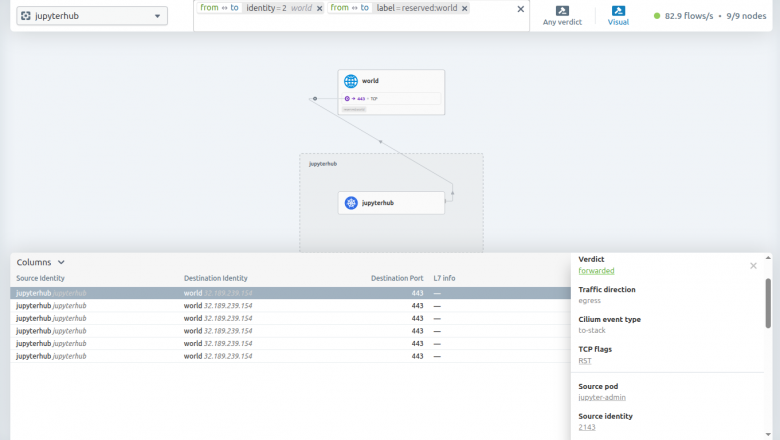Viewport: 780px width, 440px height.
Task: Select the fifth row's jupyterhub source cell
Action: [x=51, y=344]
